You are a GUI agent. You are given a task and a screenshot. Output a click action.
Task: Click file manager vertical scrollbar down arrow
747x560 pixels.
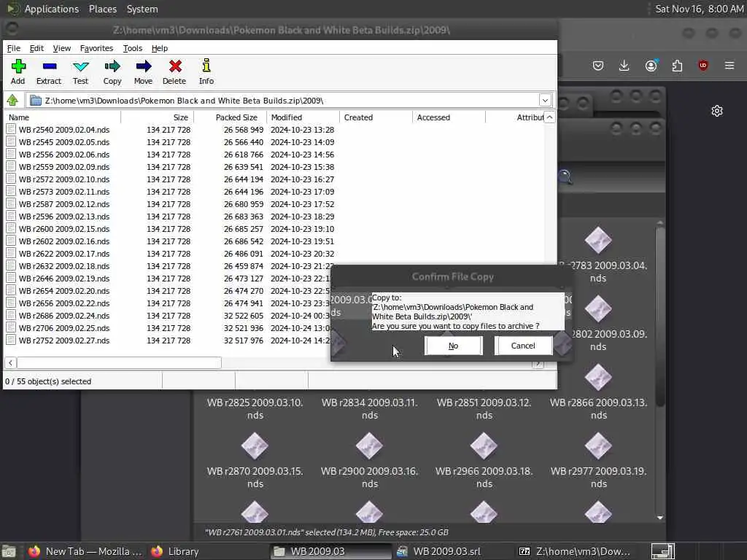pyautogui.click(x=659, y=517)
